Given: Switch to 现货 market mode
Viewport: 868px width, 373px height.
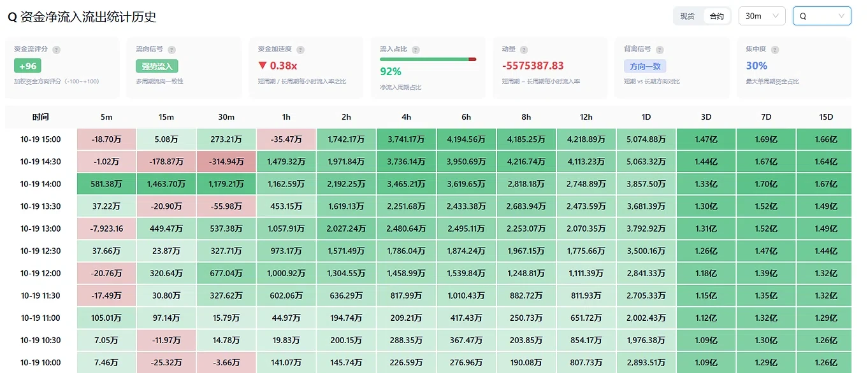Looking at the screenshot, I should point(688,16).
